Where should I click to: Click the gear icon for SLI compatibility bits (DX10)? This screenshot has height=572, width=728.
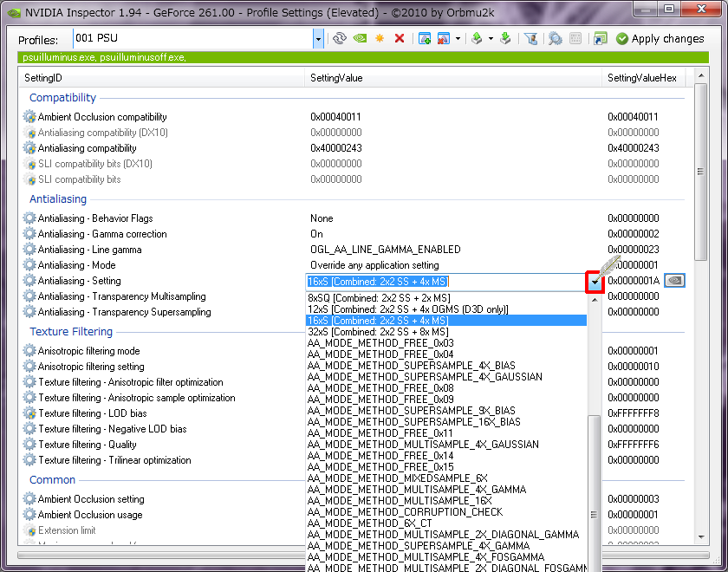click(29, 164)
